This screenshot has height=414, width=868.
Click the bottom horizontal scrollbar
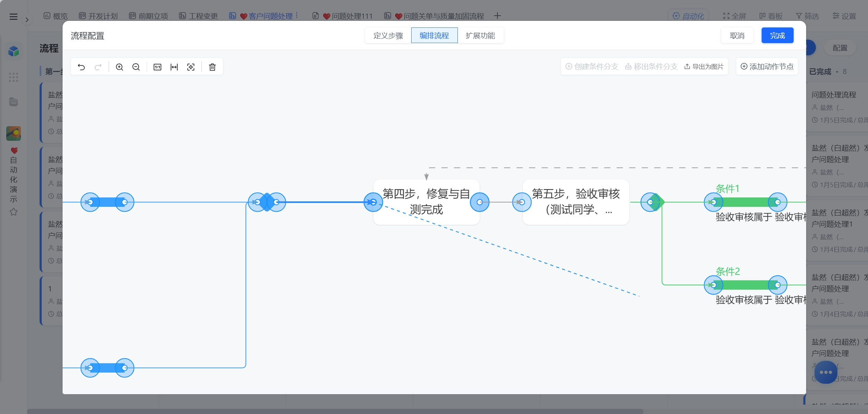coord(335,411)
